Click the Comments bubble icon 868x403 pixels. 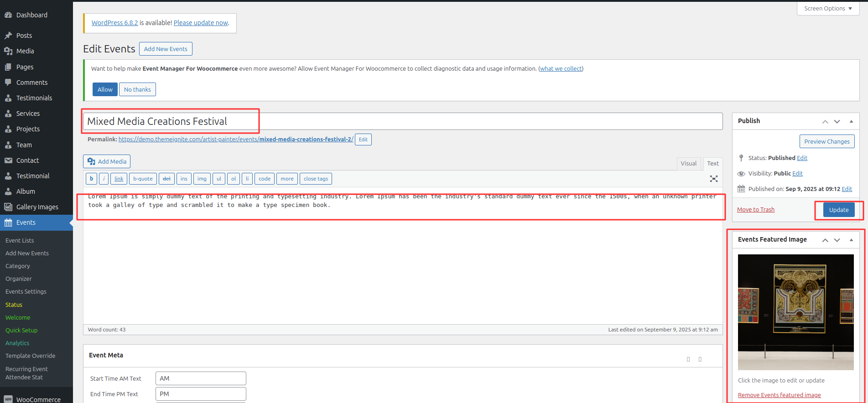[x=8, y=83]
